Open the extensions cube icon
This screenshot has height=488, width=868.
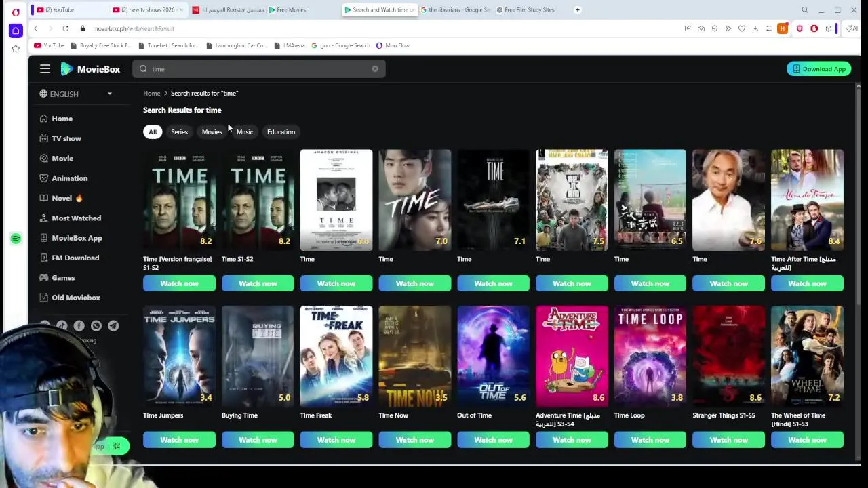click(829, 28)
